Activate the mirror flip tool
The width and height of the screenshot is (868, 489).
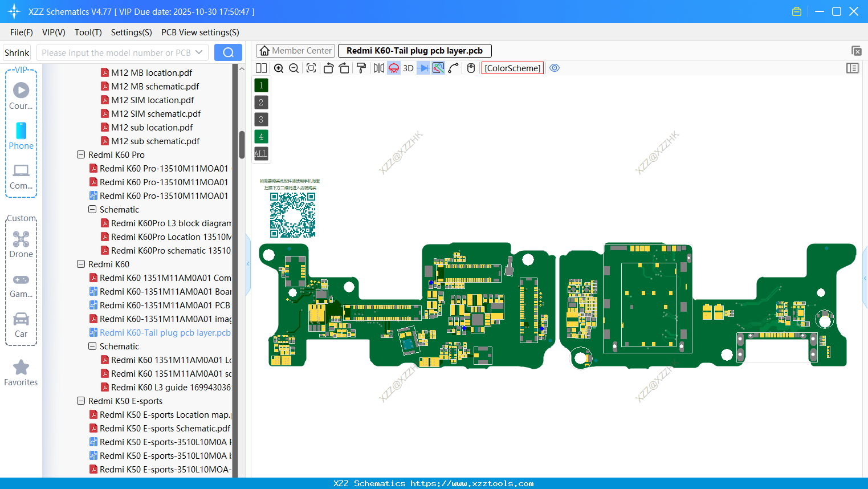378,68
